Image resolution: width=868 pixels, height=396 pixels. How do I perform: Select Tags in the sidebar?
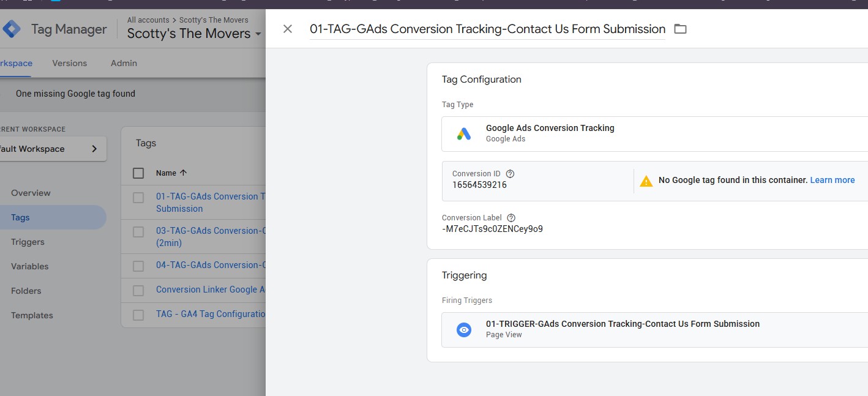point(53,217)
